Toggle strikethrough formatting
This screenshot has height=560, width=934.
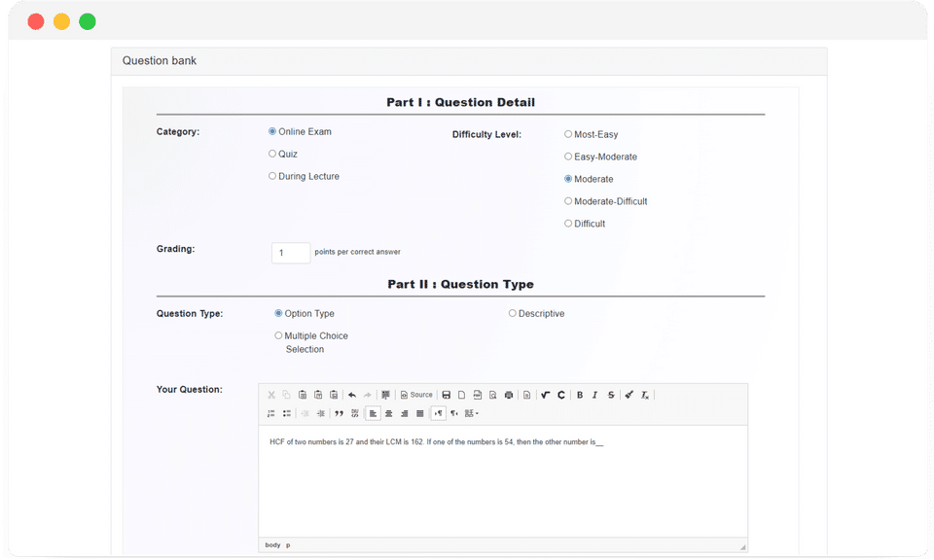coord(611,395)
